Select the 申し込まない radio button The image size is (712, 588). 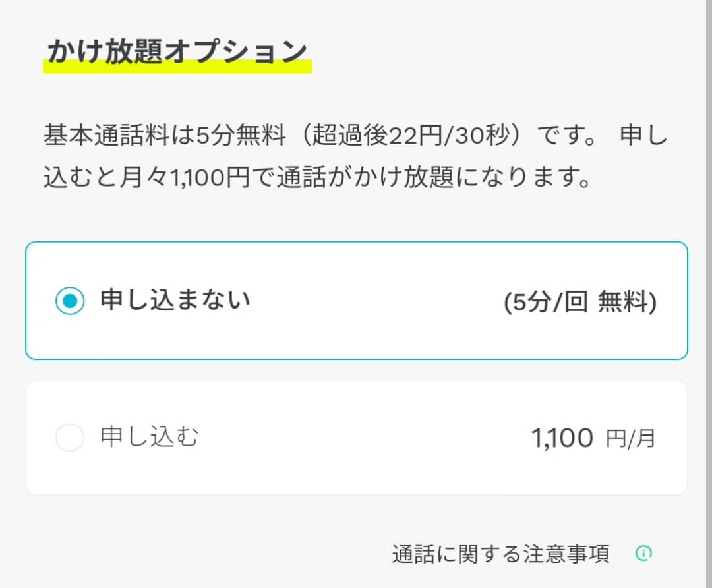(x=70, y=301)
